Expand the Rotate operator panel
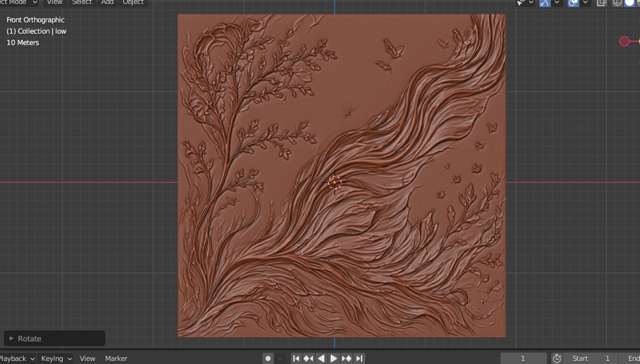Image resolution: width=640 pixels, height=364 pixels. click(54, 338)
